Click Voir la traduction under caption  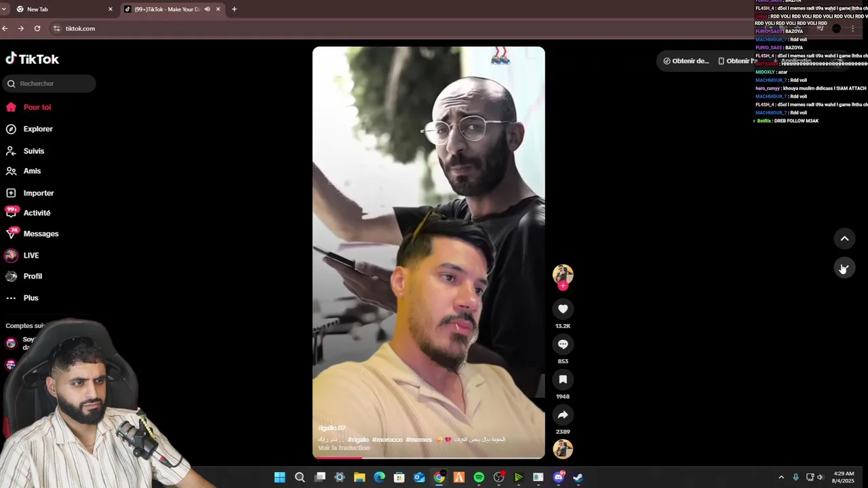[x=344, y=448]
